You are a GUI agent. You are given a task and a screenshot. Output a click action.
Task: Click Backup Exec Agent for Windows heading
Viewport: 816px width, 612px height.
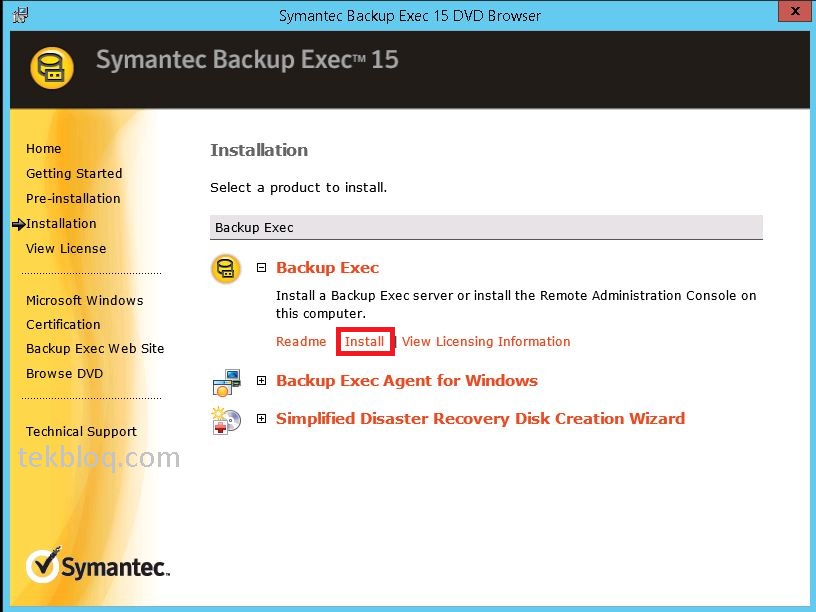tap(407, 380)
